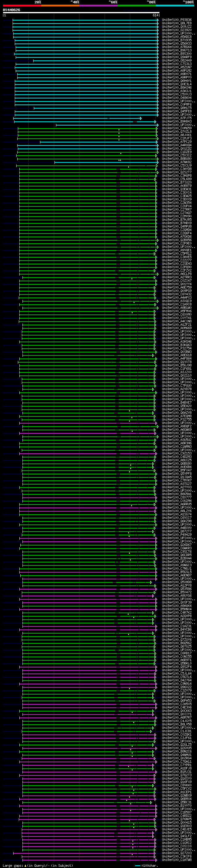This screenshot has width=197, height=868.
Task: Select the label UniRef100_C2W354
Action: point(177,203)
